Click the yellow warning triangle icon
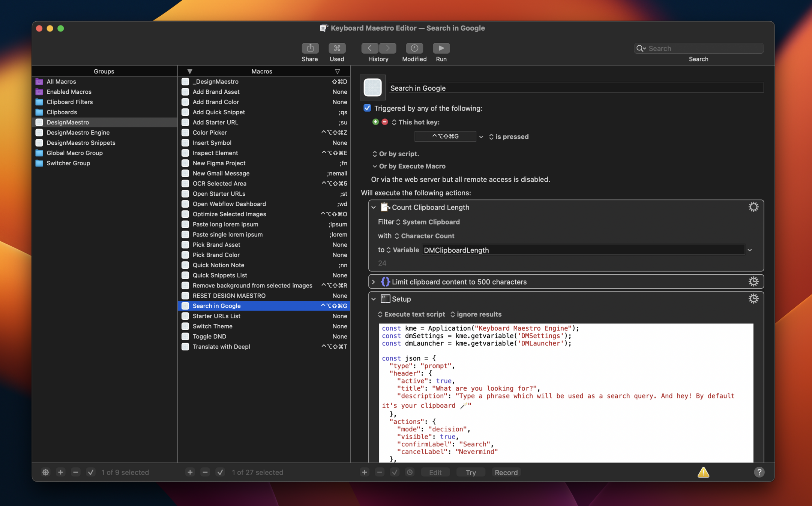Image resolution: width=812 pixels, height=506 pixels. [703, 472]
